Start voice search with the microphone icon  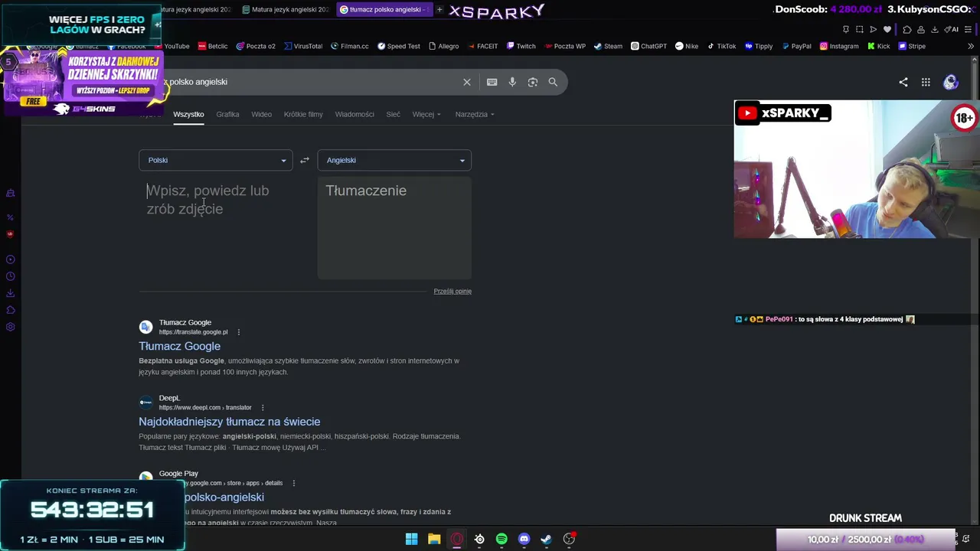pyautogui.click(x=512, y=82)
